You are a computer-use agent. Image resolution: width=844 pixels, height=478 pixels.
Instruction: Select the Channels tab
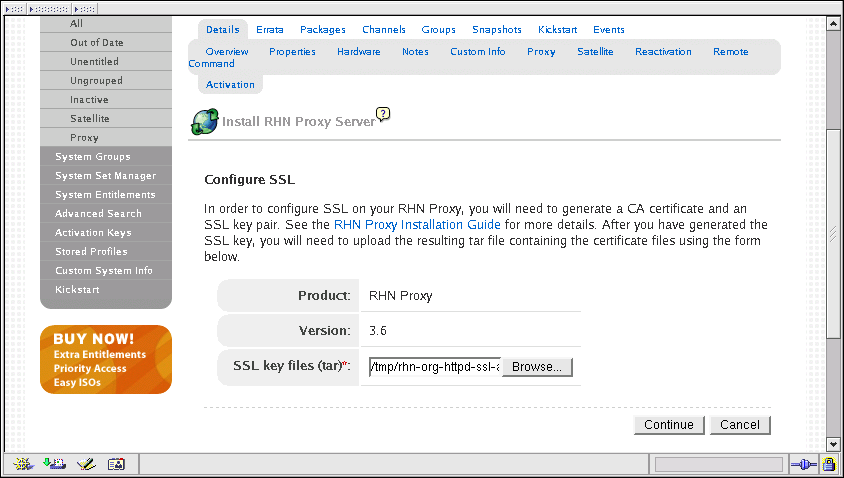pos(384,30)
